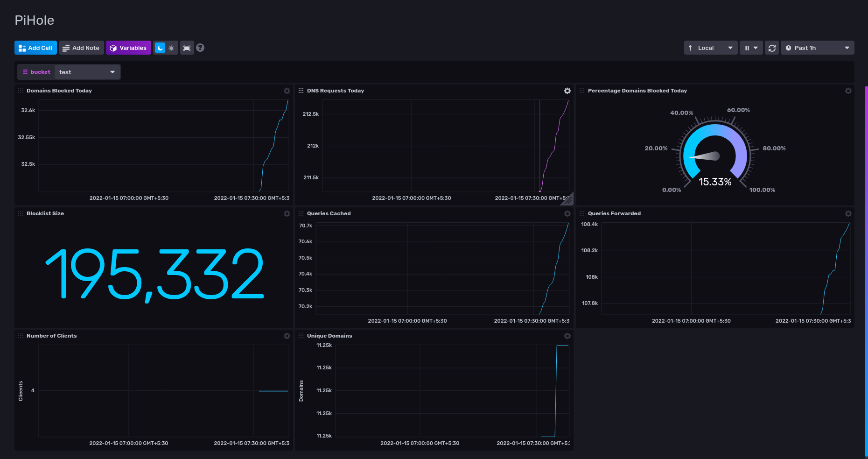Switch to light mode sun icon
Image resolution: width=868 pixels, height=459 pixels.
[172, 48]
